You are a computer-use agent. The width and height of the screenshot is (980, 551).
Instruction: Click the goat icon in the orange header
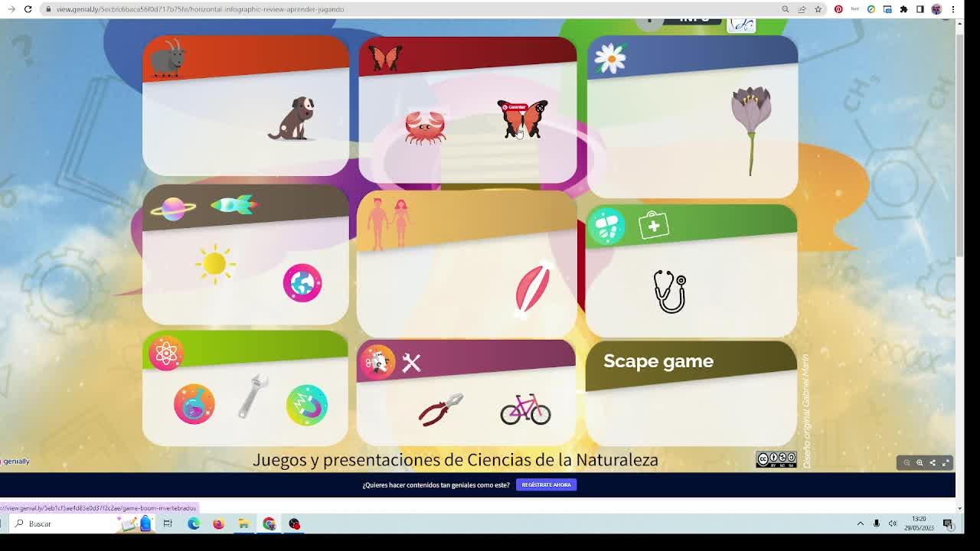(x=168, y=58)
